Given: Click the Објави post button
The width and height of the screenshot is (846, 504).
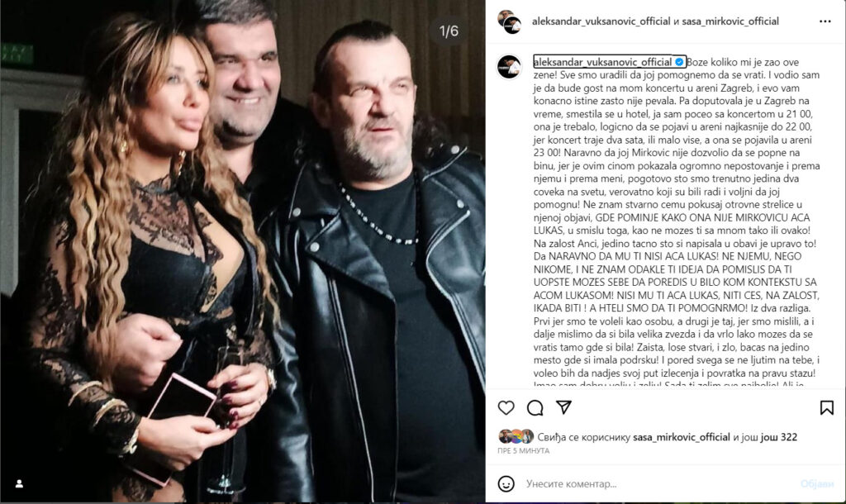Looking at the screenshot, I should [817, 483].
